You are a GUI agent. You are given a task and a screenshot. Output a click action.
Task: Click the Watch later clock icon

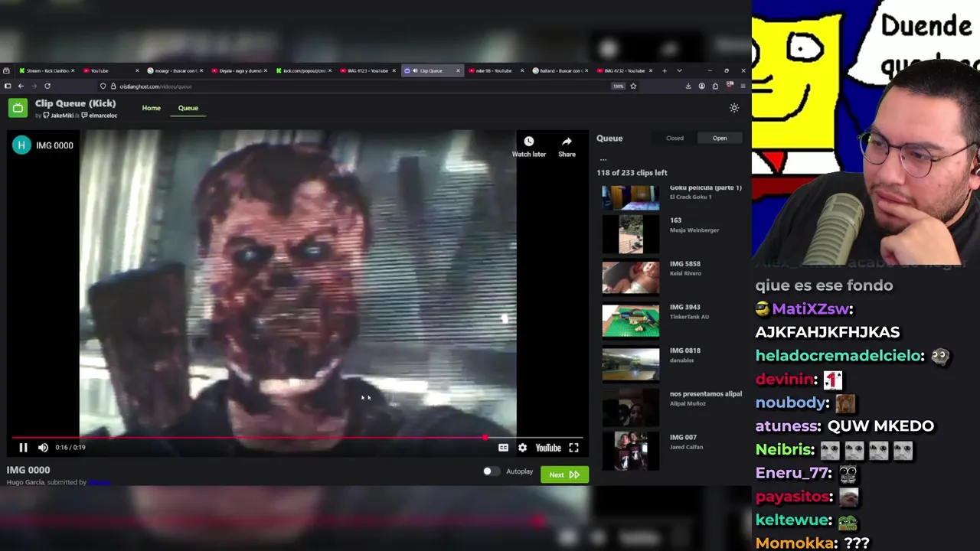point(528,142)
